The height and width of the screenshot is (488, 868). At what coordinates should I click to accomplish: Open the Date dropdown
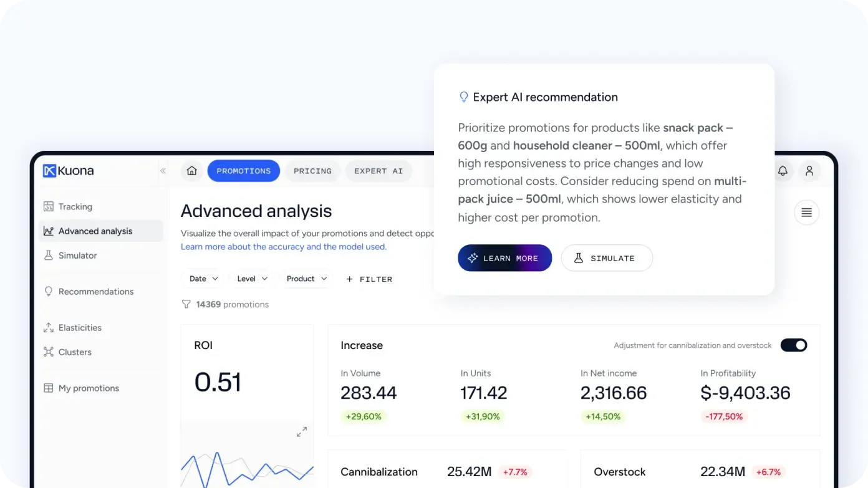point(202,279)
